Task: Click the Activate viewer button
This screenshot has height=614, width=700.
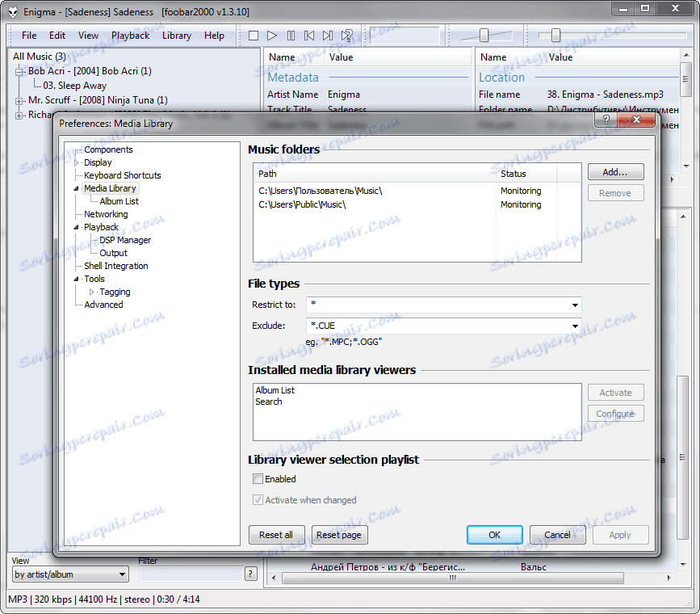Action: [615, 393]
